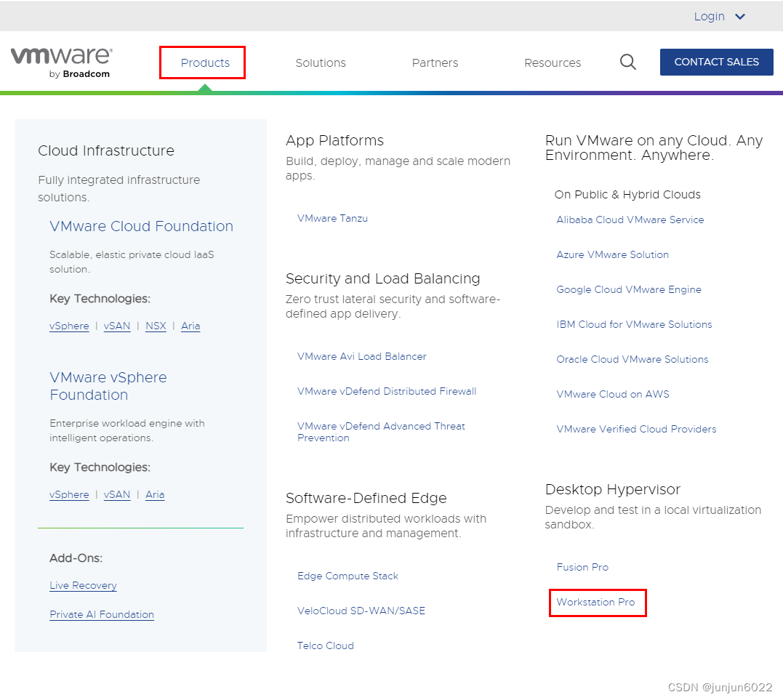This screenshot has width=783, height=700.
Task: Click Aria under vSphere Foundation key technologies
Action: point(155,495)
